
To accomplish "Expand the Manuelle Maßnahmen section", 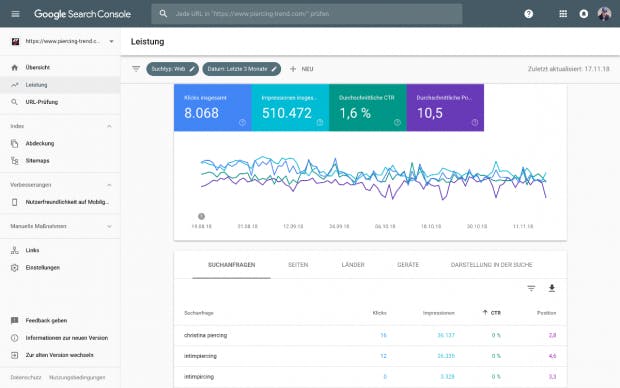I will pos(109,226).
